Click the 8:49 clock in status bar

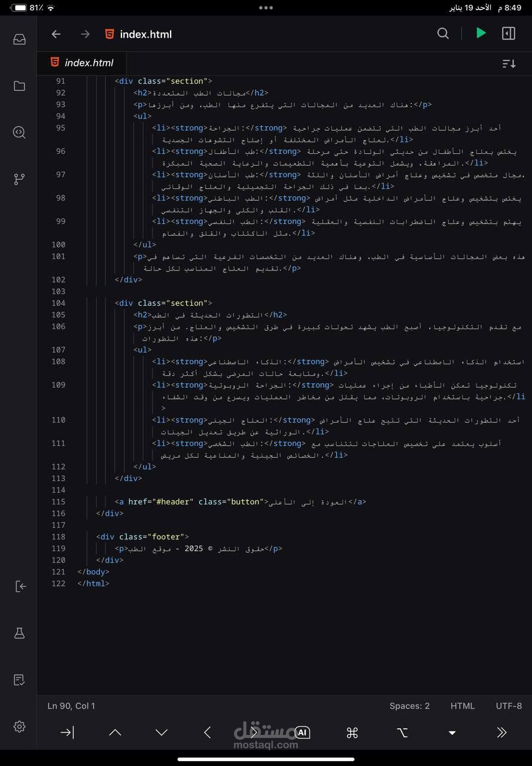[513, 8]
